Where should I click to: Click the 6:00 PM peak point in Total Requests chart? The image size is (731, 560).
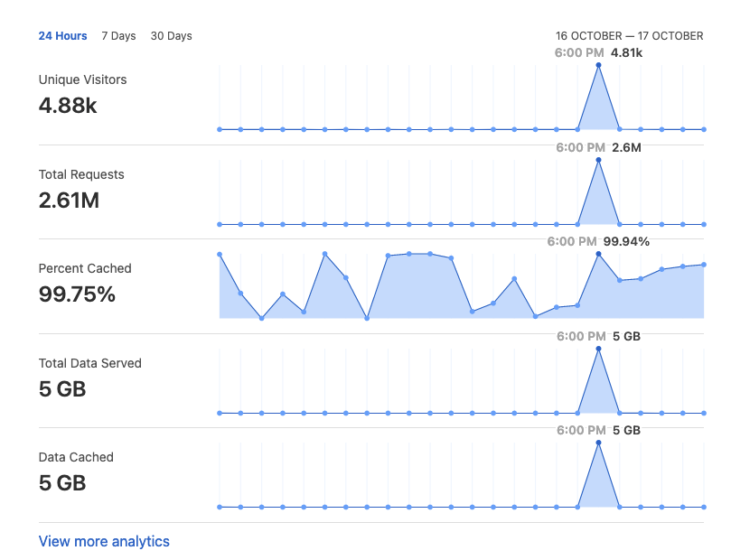pos(598,160)
